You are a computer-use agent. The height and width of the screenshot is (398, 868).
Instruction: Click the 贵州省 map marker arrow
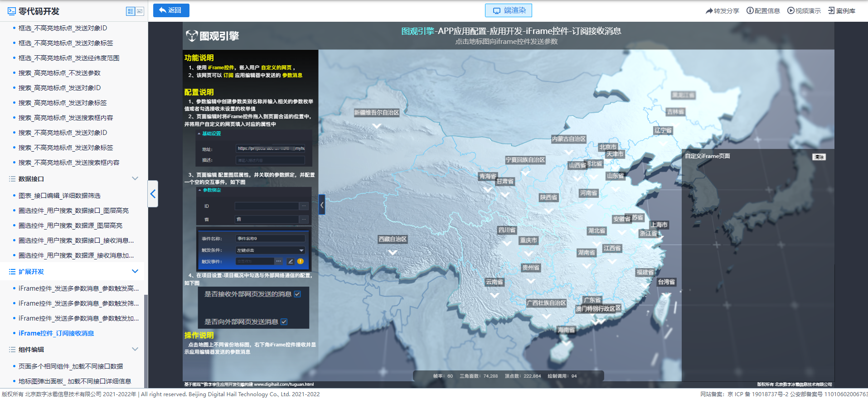(x=531, y=280)
